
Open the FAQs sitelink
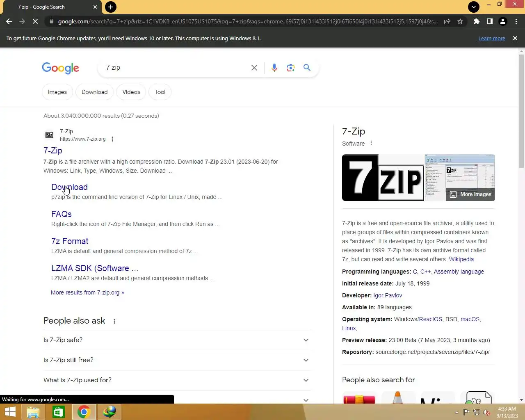pos(62,214)
